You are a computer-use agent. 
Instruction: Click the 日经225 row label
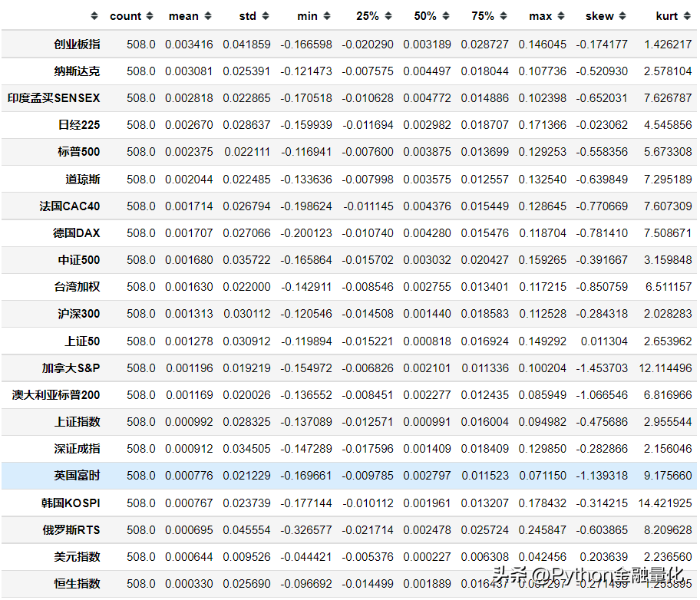click(79, 125)
